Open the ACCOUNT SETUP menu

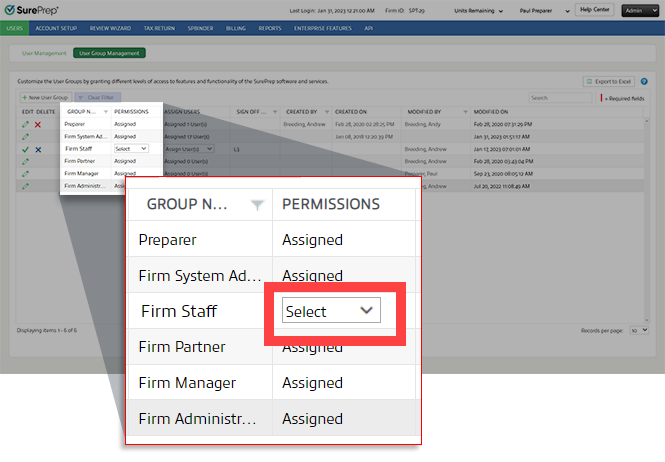56,28
